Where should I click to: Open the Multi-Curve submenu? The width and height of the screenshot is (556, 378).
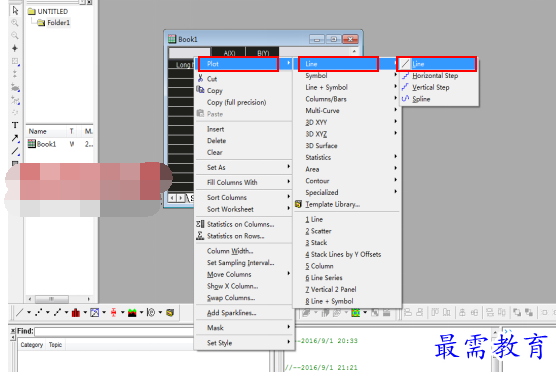(x=347, y=111)
